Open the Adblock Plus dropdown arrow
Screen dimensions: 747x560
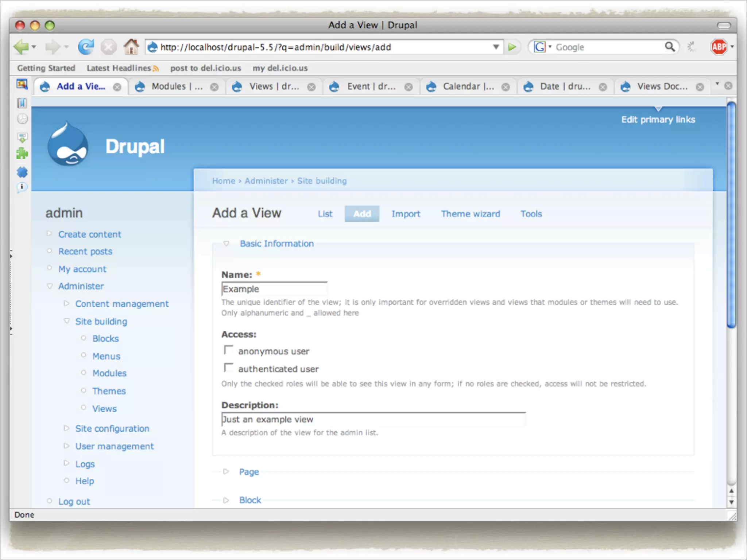(732, 47)
